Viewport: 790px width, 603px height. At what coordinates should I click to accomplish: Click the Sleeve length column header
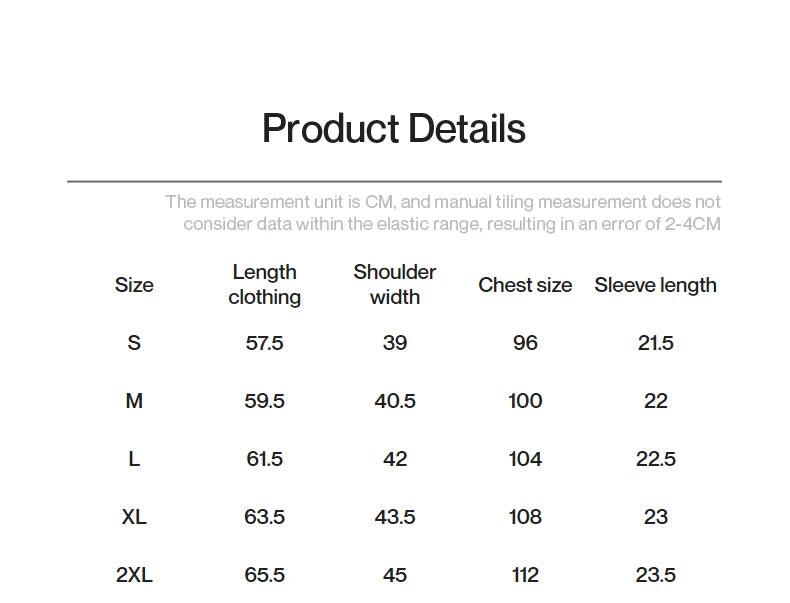point(655,285)
